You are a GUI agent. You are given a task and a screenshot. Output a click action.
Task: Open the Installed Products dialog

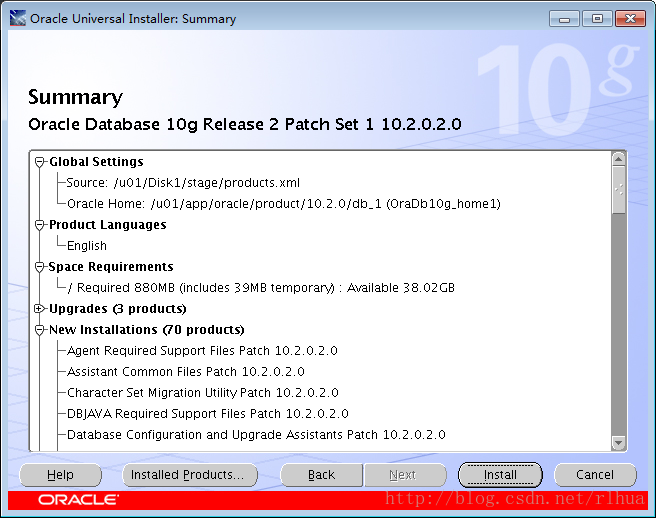pyautogui.click(x=190, y=475)
